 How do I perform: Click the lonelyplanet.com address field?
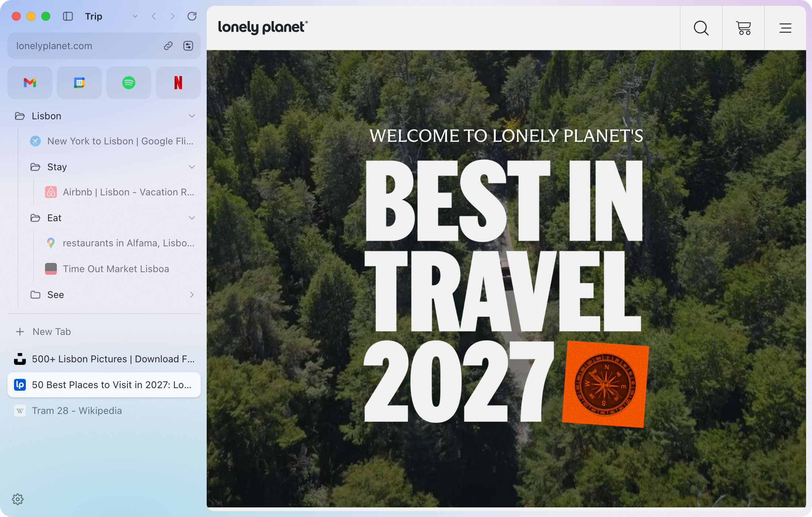coord(104,46)
